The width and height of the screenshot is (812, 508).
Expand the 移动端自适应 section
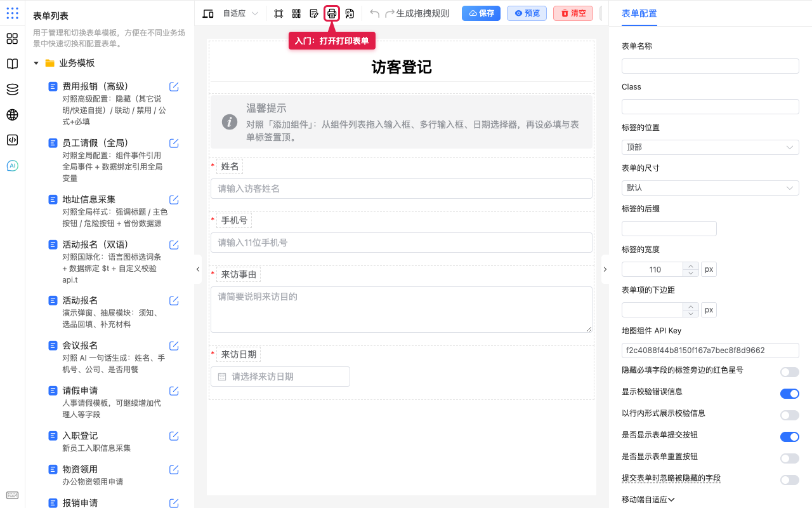pos(648,500)
